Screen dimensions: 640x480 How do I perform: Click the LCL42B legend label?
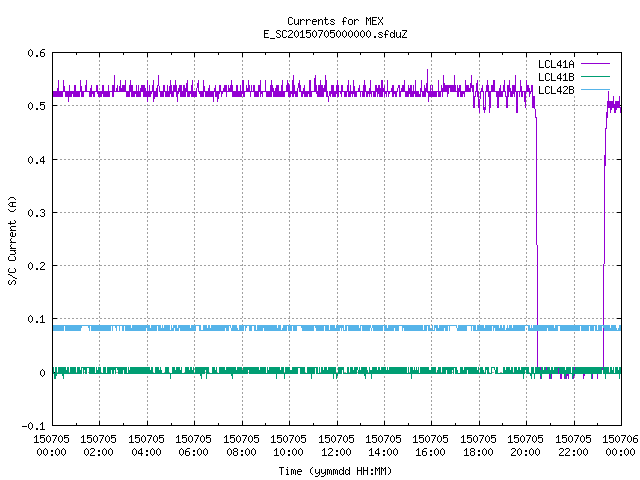[x=556, y=90]
